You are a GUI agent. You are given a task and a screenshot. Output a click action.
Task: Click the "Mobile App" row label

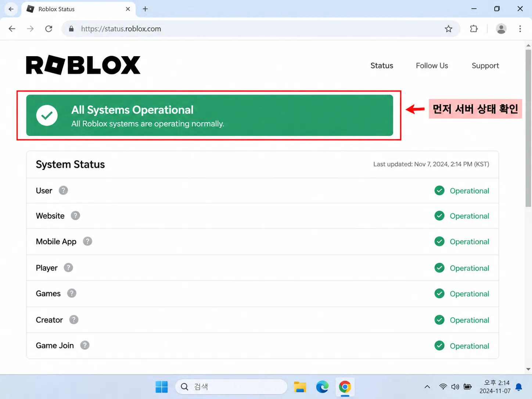[x=56, y=242]
